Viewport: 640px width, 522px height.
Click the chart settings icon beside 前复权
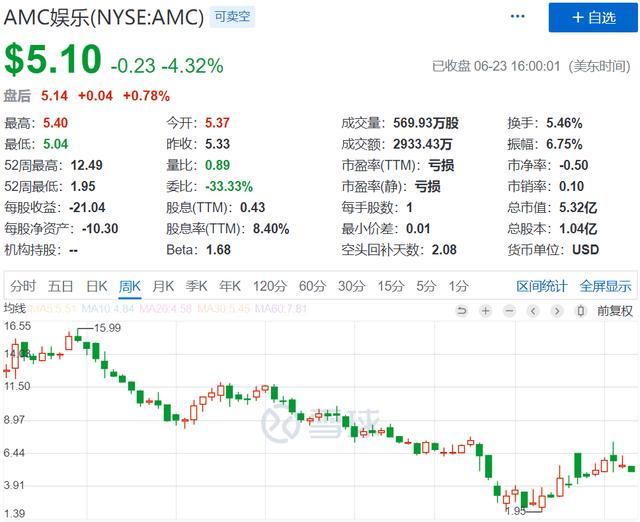point(580,311)
